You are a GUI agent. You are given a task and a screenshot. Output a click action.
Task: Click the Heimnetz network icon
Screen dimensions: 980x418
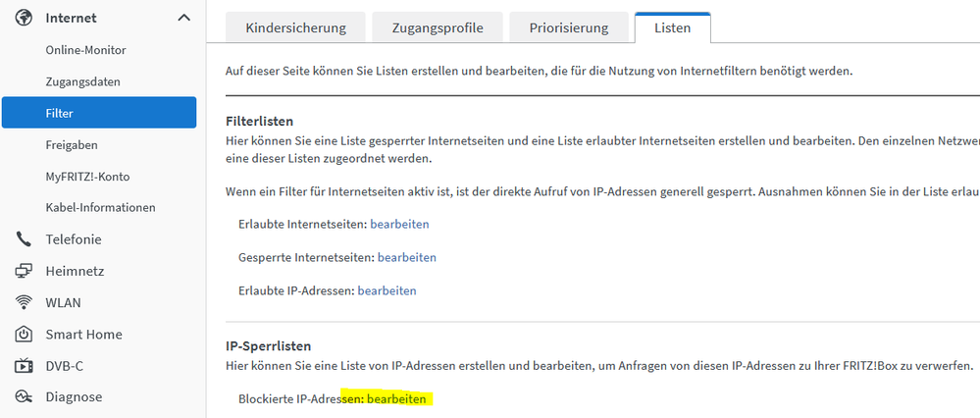click(25, 271)
